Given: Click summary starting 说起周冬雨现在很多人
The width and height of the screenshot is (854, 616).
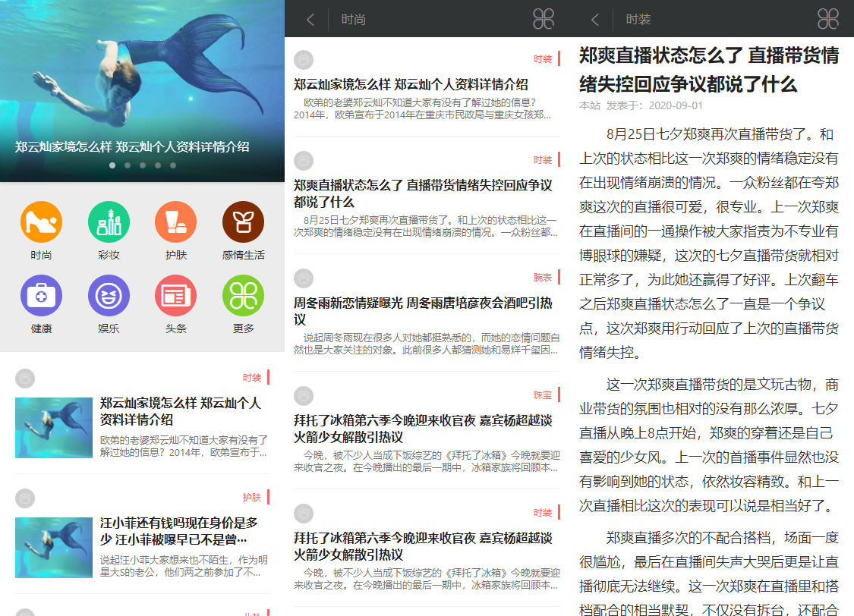Looking at the screenshot, I should (x=427, y=344).
